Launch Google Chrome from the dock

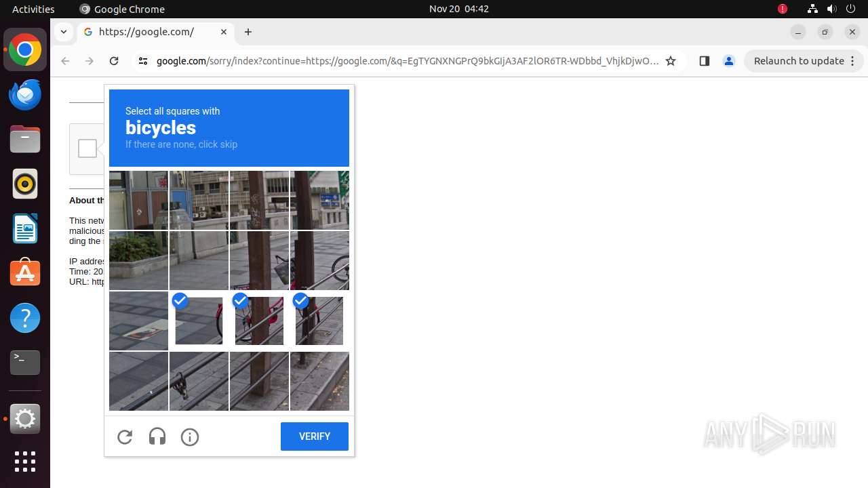tap(25, 50)
